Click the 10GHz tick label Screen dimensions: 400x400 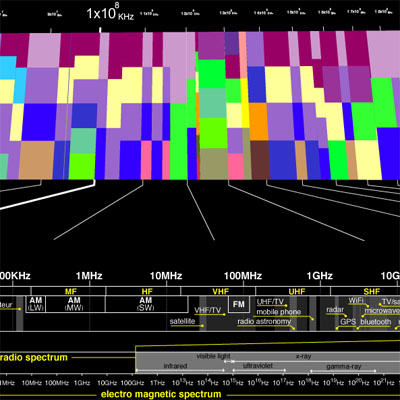tap(107, 383)
